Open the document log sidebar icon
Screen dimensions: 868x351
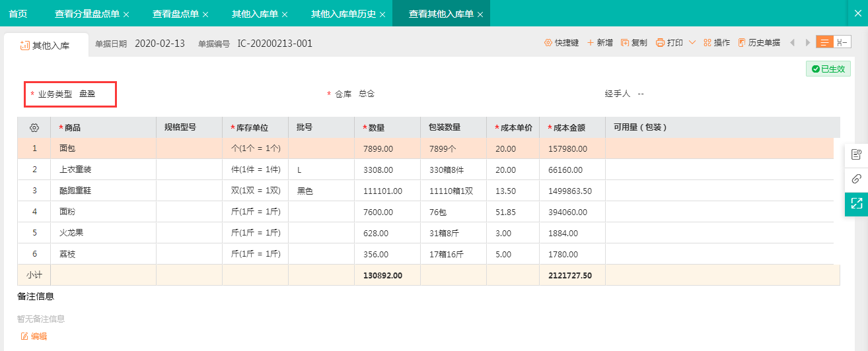click(x=856, y=155)
